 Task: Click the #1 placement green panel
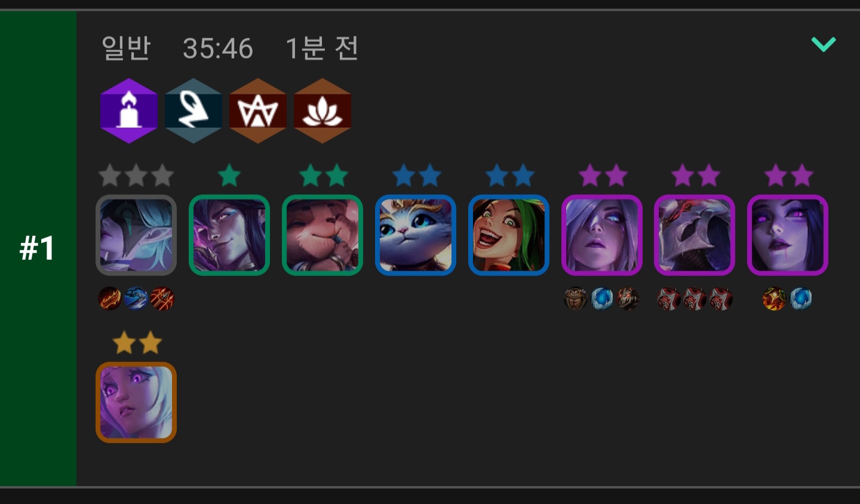pos(38,248)
